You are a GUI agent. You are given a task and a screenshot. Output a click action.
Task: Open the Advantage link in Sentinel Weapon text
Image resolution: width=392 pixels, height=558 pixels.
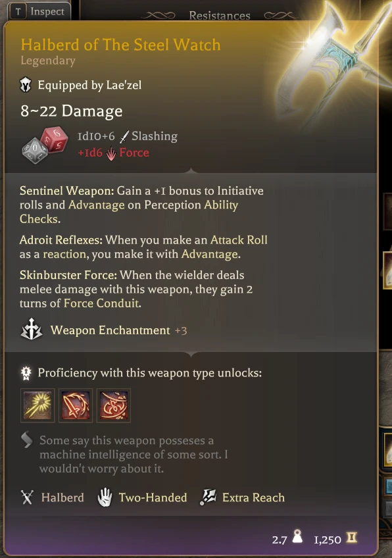(97, 205)
